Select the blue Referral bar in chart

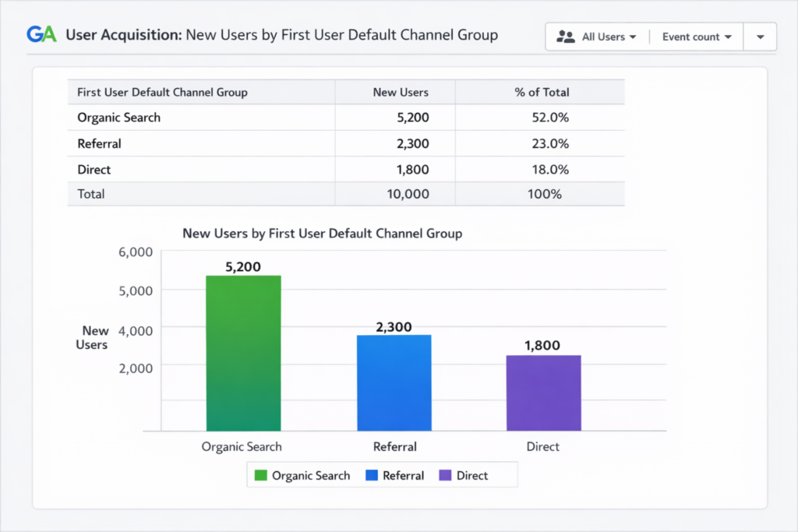(x=394, y=382)
